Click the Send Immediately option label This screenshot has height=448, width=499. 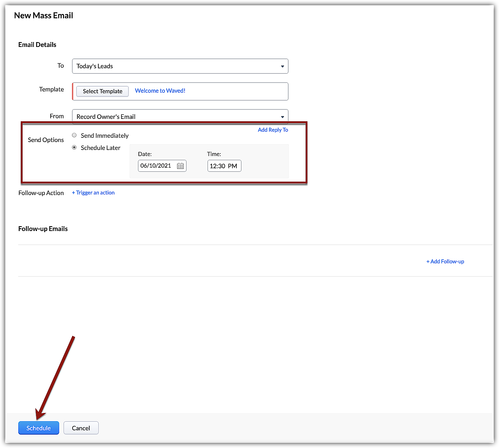[104, 136]
